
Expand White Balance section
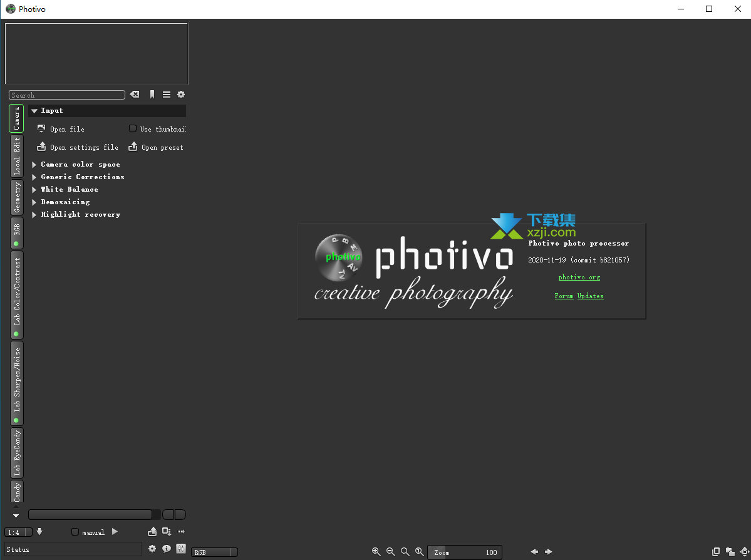(34, 189)
